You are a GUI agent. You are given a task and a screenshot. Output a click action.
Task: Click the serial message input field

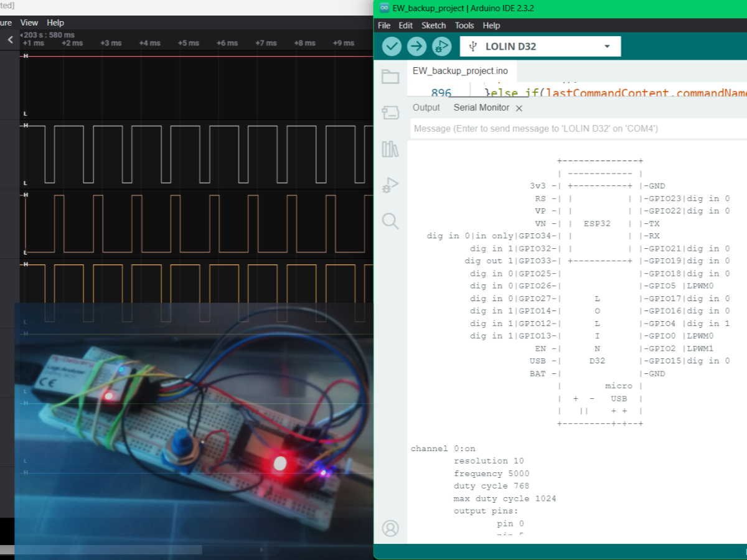click(573, 129)
